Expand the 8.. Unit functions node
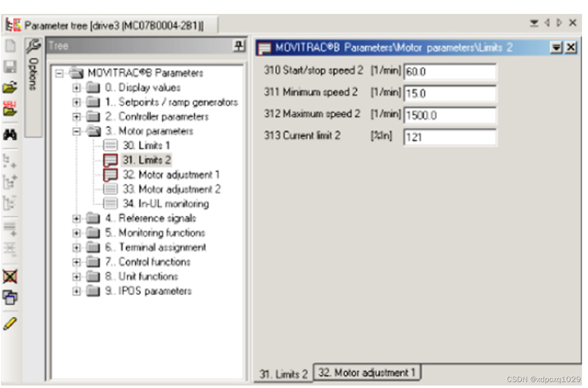588x388 pixels. tap(77, 276)
